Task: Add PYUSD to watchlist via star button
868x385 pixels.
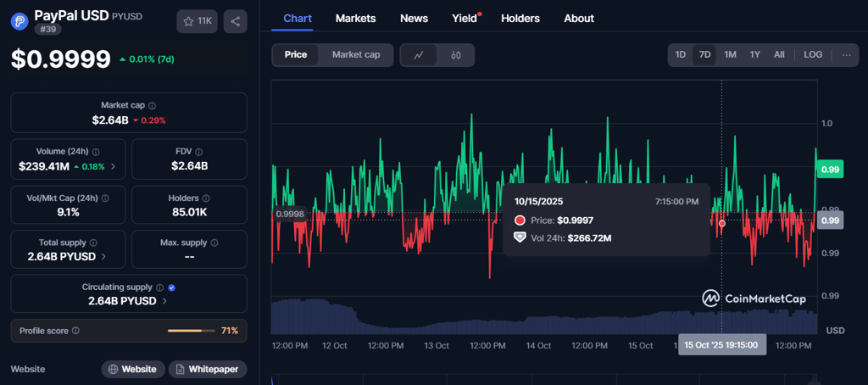Action: (x=197, y=21)
